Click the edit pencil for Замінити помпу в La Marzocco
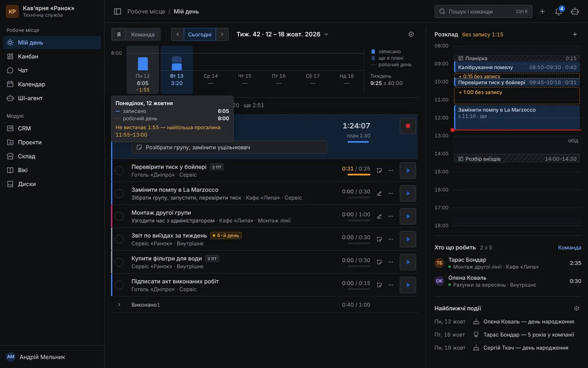The image size is (588, 368). pyautogui.click(x=379, y=193)
